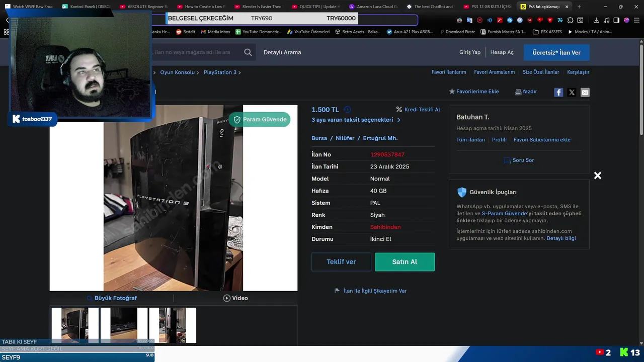Switch to the QUICK TIPS tab
Viewport: 644px width, 362px height.
[x=315, y=7]
